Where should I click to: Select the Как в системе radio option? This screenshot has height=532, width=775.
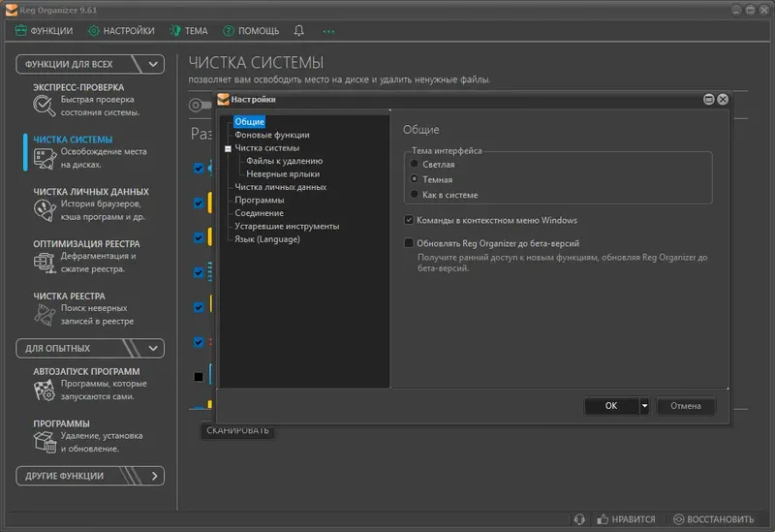[415, 195]
